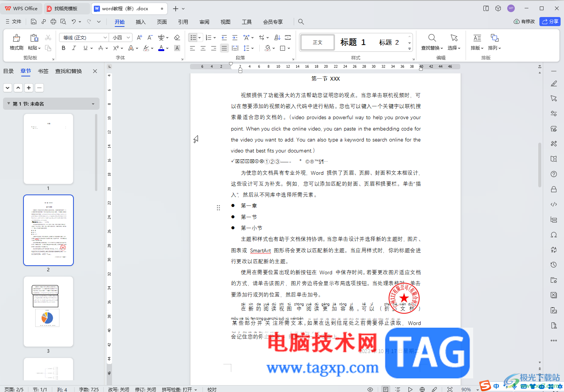Click the 分享 (Share) button

click(550, 22)
